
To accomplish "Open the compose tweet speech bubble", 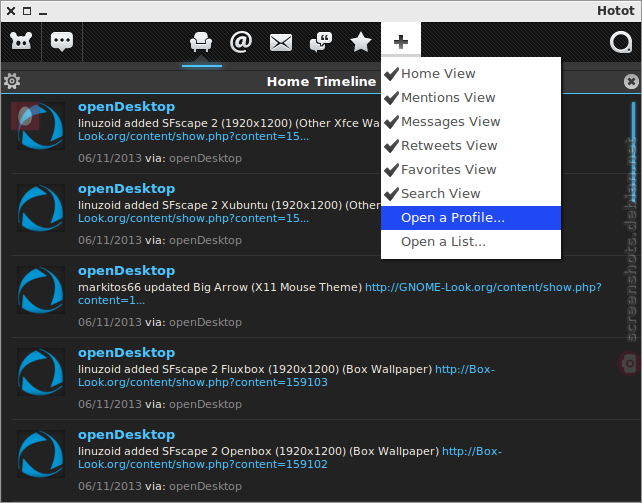I will click(62, 41).
